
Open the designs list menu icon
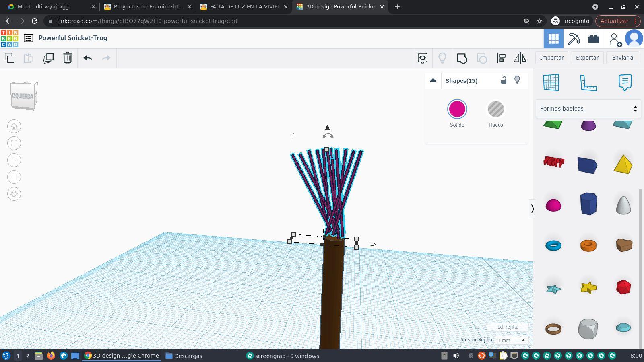[28, 38]
